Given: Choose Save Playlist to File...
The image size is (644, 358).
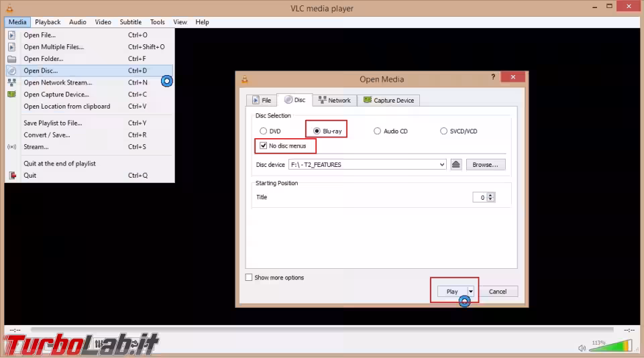Looking at the screenshot, I should coord(89,123).
